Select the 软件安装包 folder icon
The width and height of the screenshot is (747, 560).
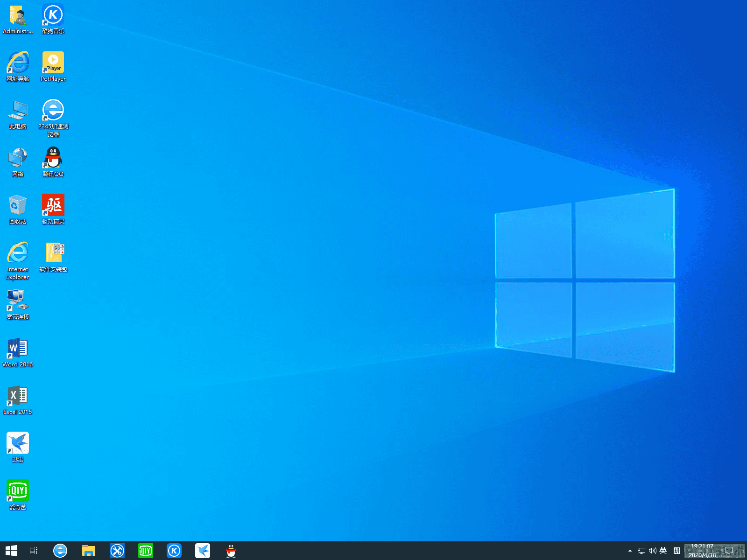(x=53, y=258)
